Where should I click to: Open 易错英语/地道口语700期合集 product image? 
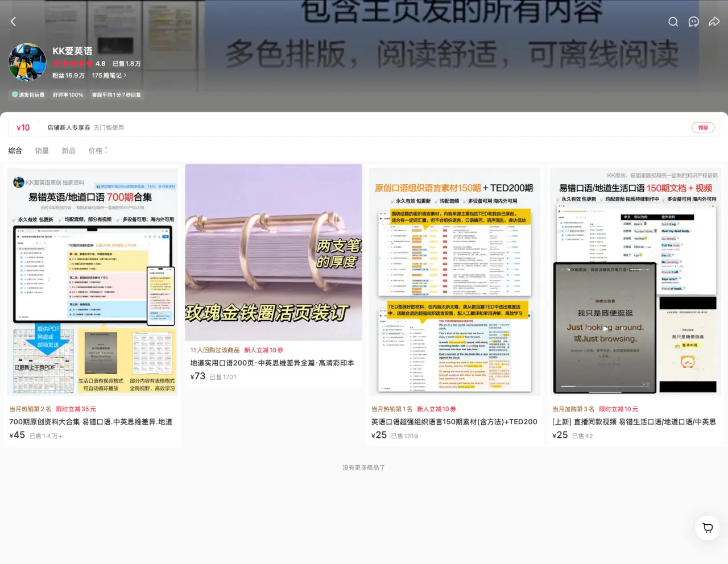click(x=93, y=281)
